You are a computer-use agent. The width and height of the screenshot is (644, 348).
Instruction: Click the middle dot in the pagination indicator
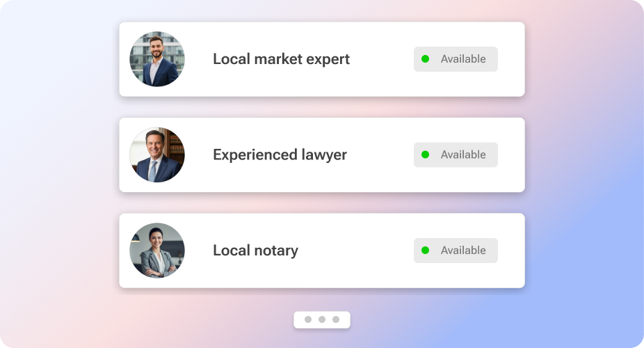(x=322, y=319)
